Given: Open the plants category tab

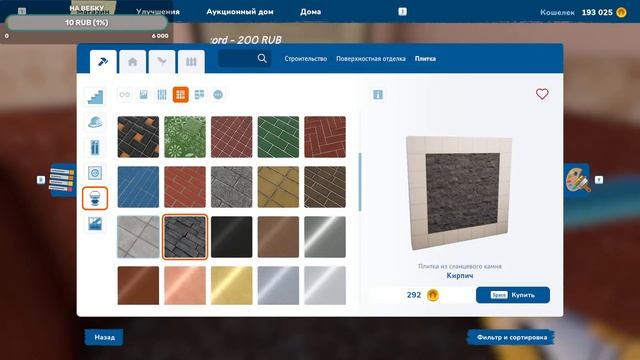Looking at the screenshot, I should 162,62.
